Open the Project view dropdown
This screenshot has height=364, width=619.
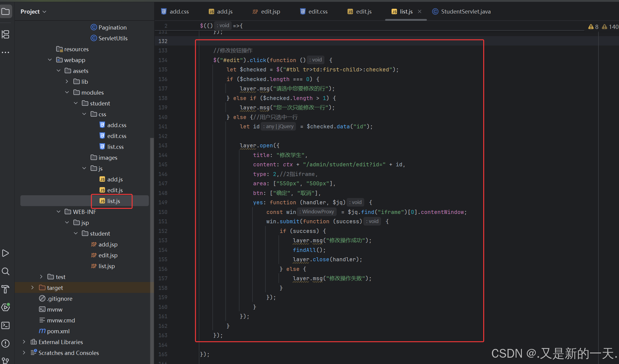point(33,11)
